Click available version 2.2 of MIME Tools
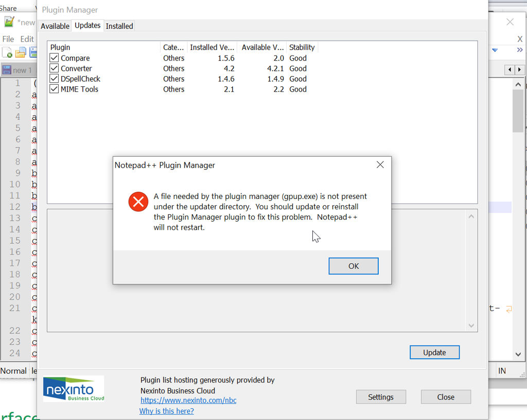The width and height of the screenshot is (527, 420). point(278,89)
